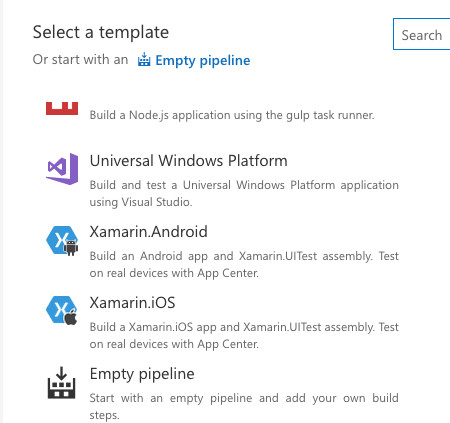Click the Android robot badge on Xamarin icon
The image size is (450, 423).
click(71, 248)
